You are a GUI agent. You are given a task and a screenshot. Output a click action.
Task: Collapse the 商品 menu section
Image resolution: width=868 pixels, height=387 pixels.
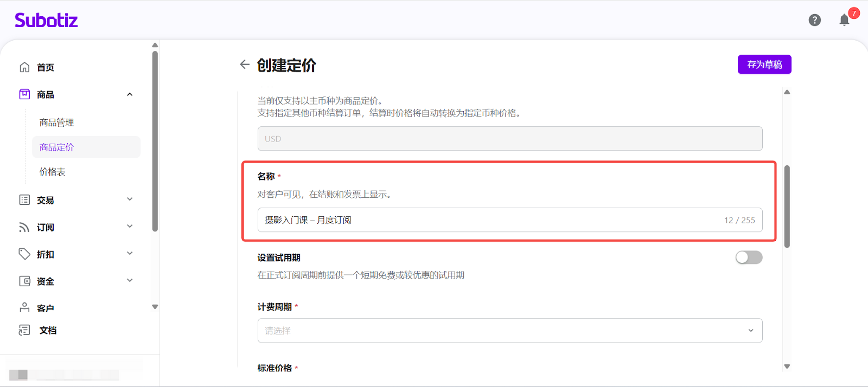130,94
